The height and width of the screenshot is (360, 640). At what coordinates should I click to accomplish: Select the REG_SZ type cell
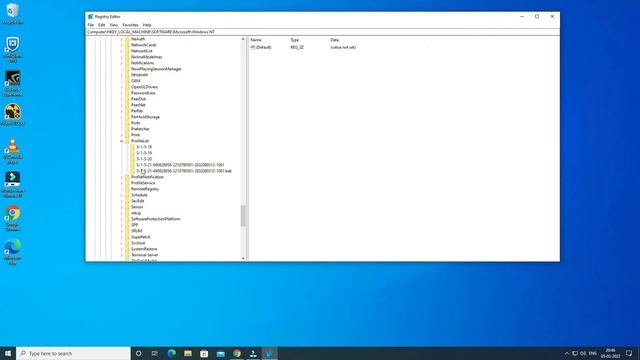[297, 47]
